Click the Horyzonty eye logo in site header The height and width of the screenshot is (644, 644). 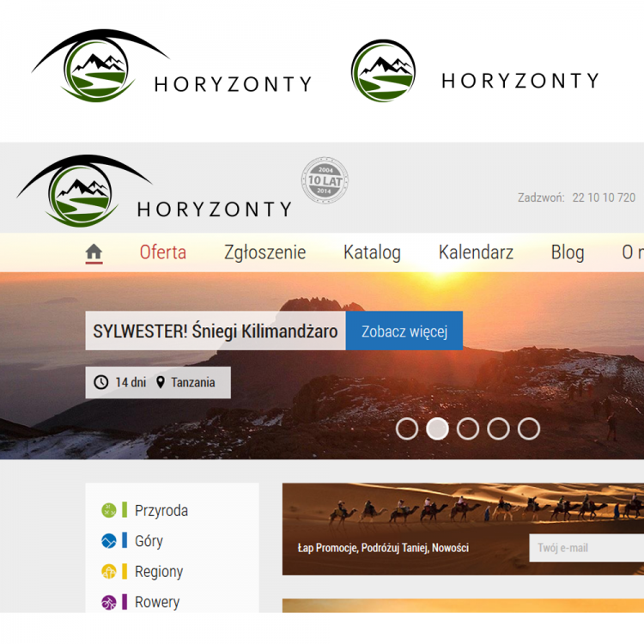tap(154, 191)
